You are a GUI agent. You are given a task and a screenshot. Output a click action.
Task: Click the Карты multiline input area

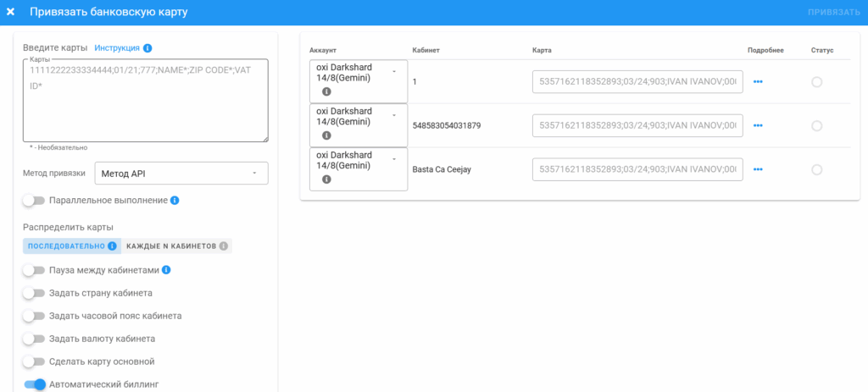coord(146,101)
